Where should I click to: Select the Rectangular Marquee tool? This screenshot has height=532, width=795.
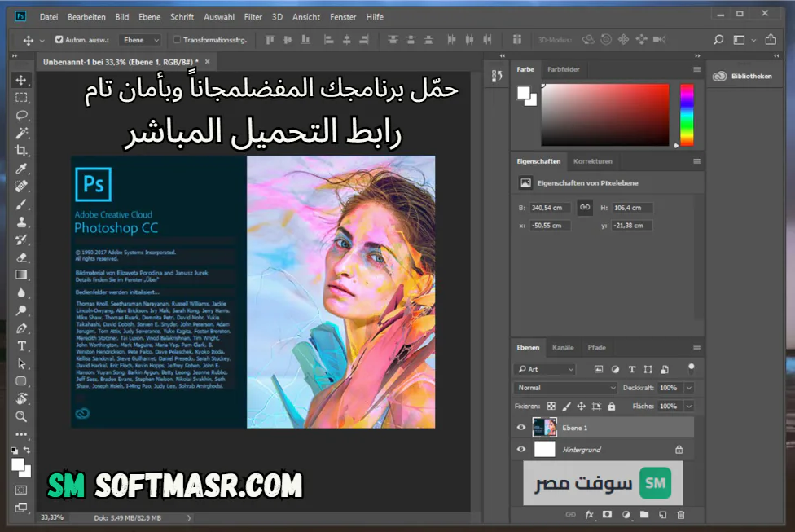coord(21,98)
